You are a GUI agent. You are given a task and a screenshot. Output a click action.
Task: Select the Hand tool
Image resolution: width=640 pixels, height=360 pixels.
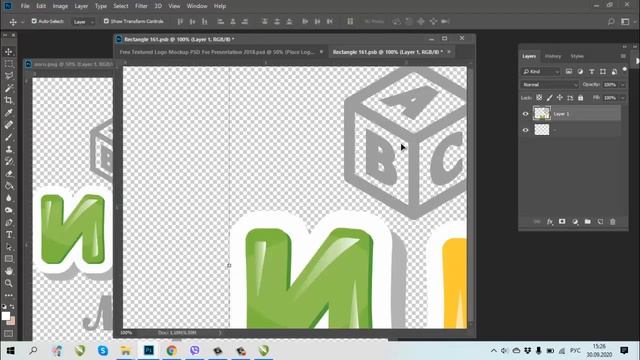9,271
